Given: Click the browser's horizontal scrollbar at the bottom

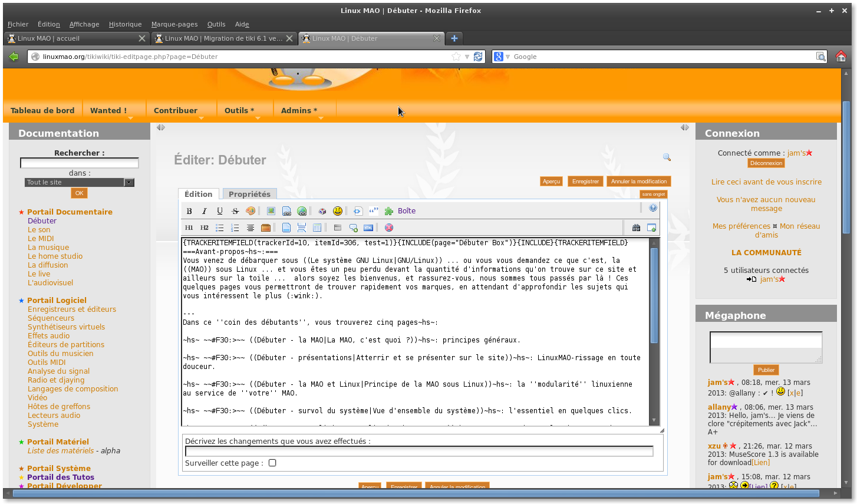Looking at the screenshot, I should 416,493.
